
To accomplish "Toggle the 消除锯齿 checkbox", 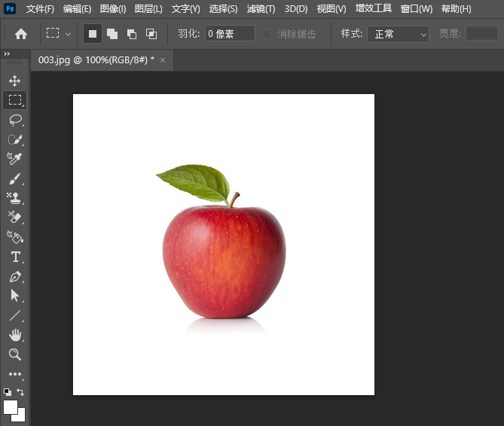I will (x=267, y=34).
